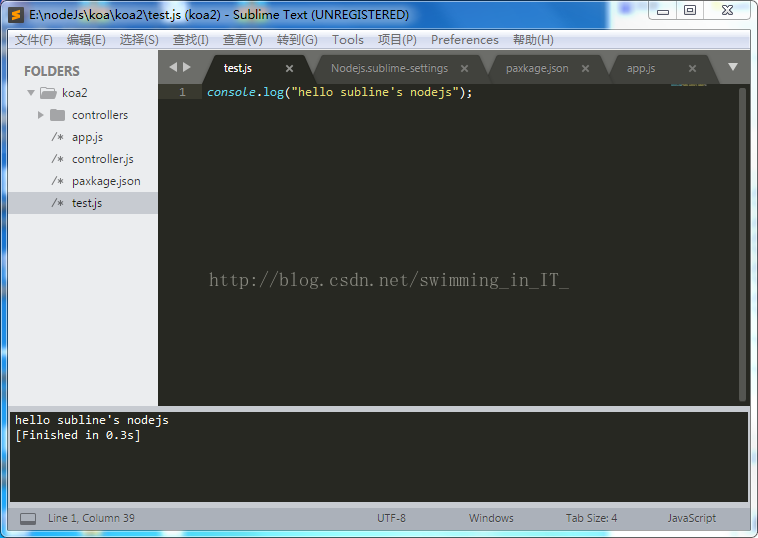Click the koa2 folder icon
The height and width of the screenshot is (538, 758).
(48, 92)
